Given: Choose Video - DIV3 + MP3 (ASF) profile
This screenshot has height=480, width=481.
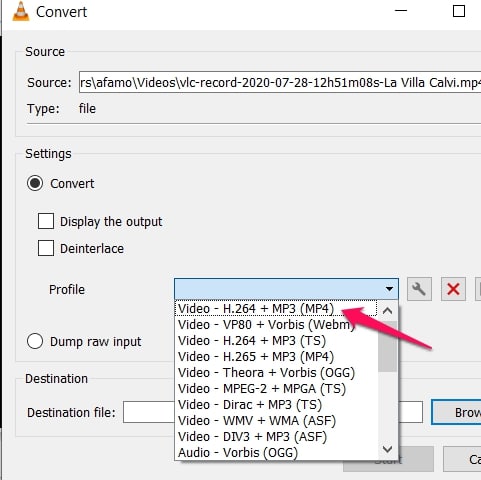Looking at the screenshot, I should [x=276, y=436].
